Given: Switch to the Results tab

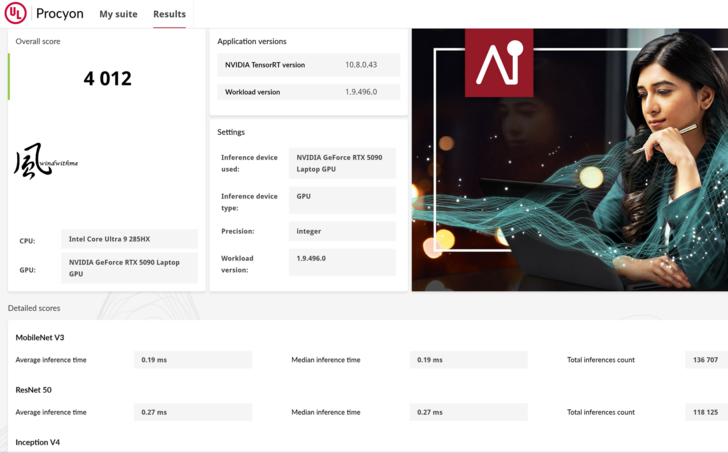Looking at the screenshot, I should pyautogui.click(x=169, y=14).
